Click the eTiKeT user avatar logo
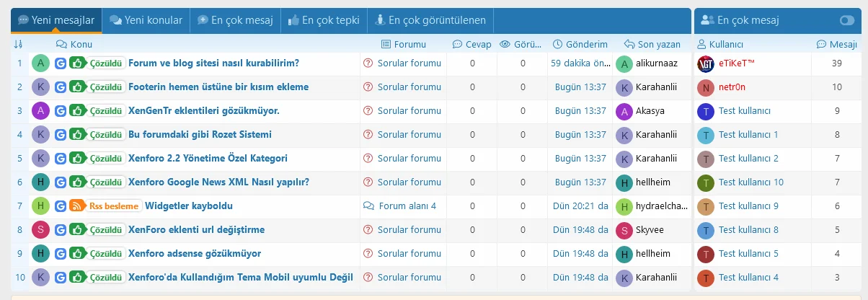Image resolution: width=868 pixels, height=300 pixels. click(706, 63)
